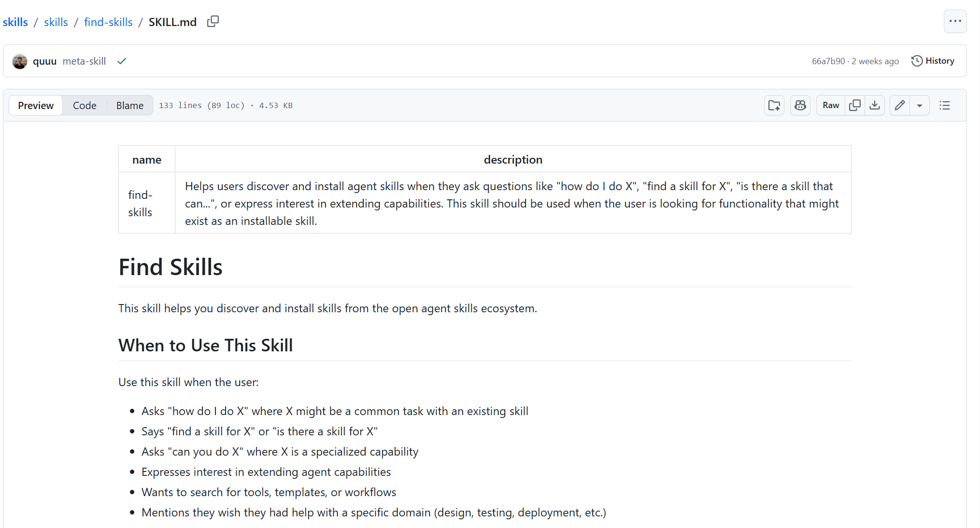Switch to the Preview view
980x528 pixels.
point(36,105)
